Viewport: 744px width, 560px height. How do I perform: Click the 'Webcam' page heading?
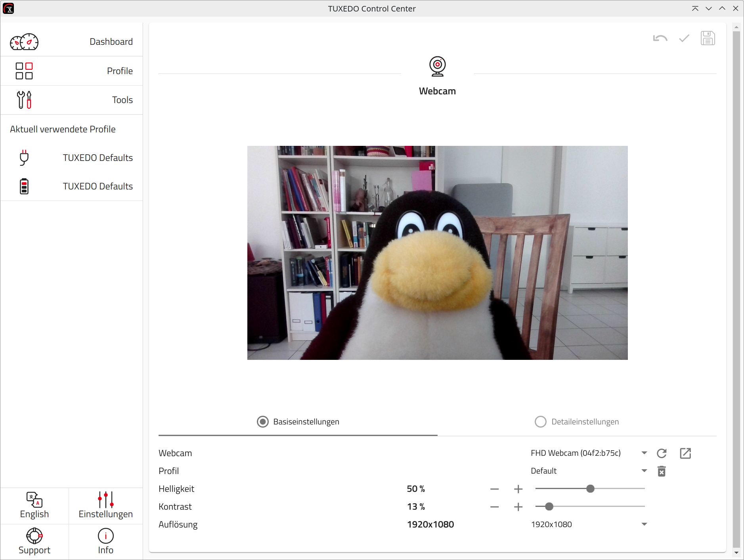438,91
